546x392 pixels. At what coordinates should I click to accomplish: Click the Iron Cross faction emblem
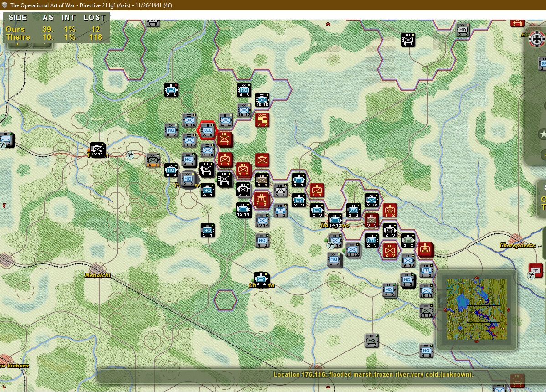click(536, 38)
